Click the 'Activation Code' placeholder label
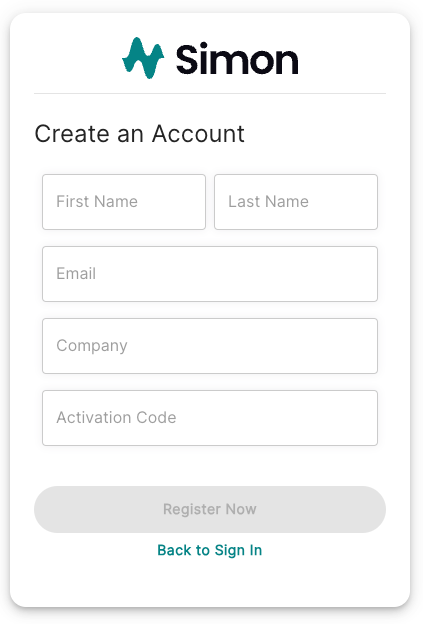The image size is (423, 624). click(x=116, y=417)
